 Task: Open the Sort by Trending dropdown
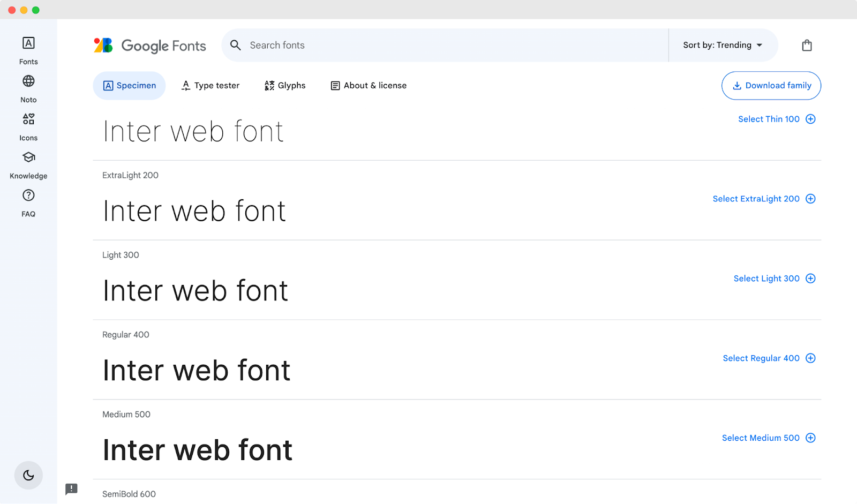pyautogui.click(x=718, y=45)
